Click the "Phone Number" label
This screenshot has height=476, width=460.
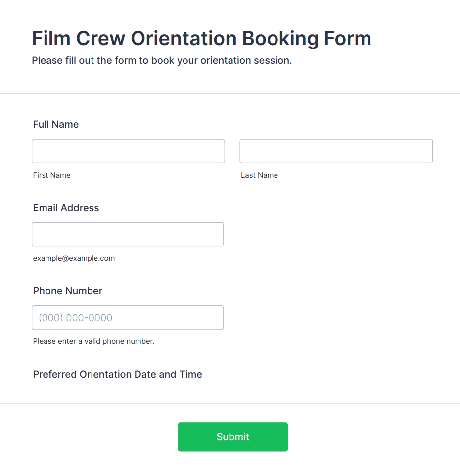tap(68, 291)
